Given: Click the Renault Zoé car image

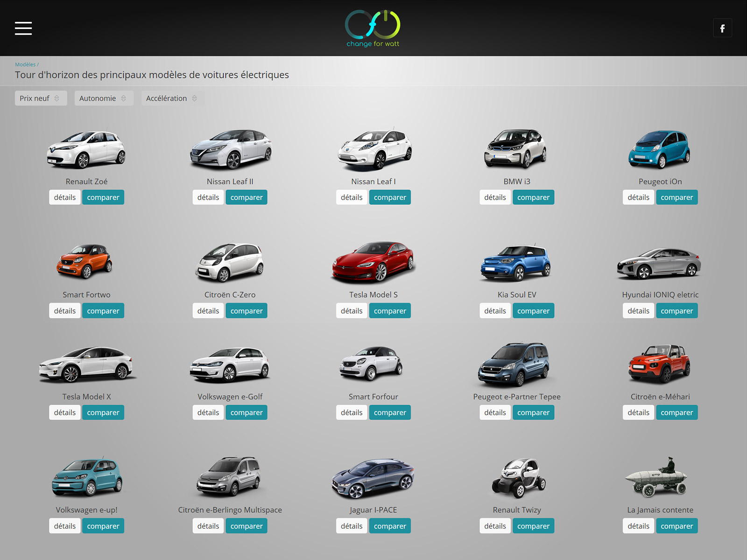Looking at the screenshot, I should click(86, 149).
